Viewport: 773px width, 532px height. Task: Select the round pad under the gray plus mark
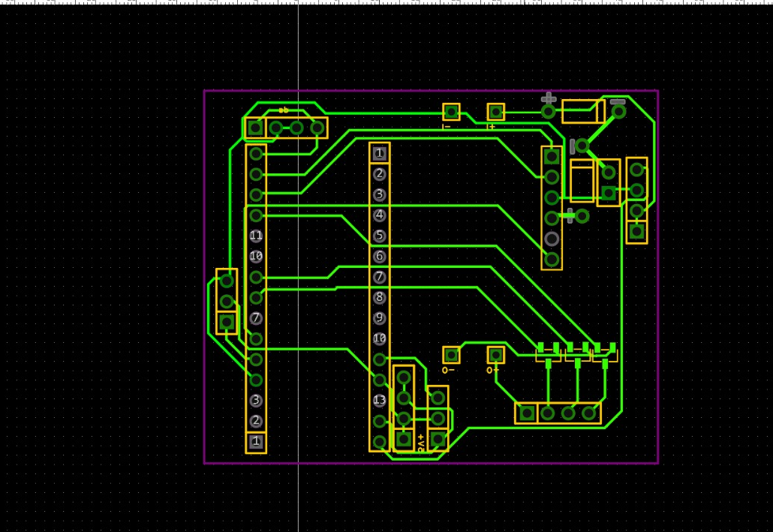coord(548,112)
